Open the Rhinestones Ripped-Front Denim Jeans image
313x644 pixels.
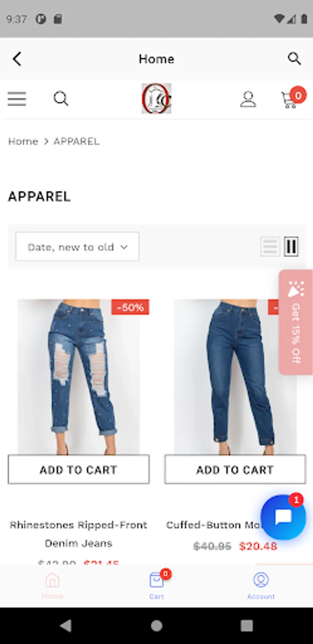(79, 377)
